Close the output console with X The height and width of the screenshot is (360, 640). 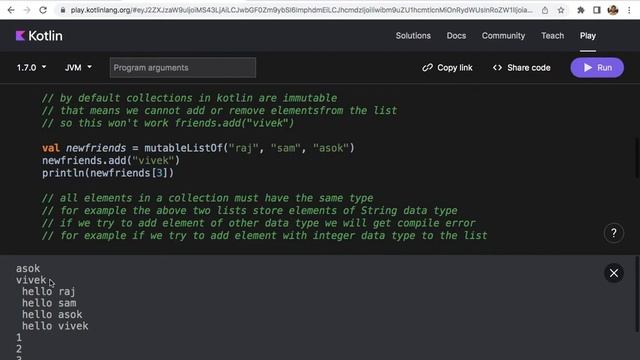pos(613,273)
